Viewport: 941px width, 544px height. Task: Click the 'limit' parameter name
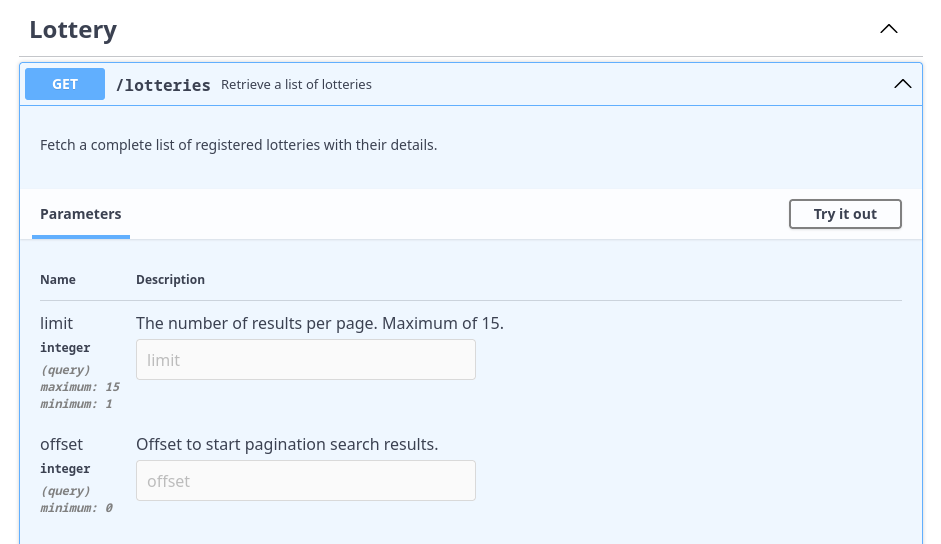pos(56,324)
